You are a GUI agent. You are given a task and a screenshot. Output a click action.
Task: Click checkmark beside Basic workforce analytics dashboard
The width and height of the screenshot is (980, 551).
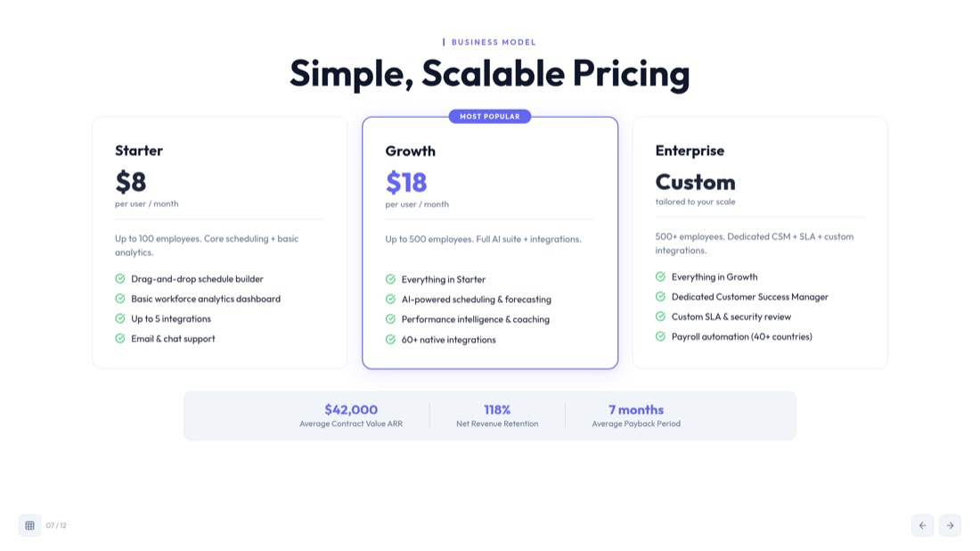(x=120, y=299)
